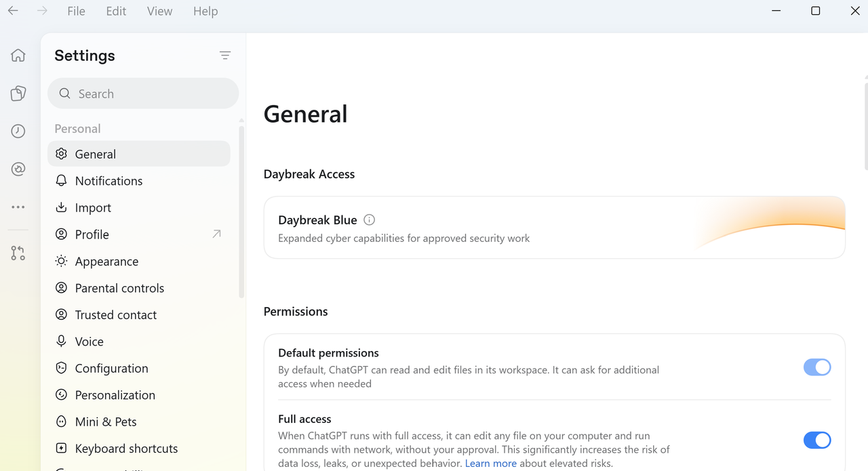
Task: Open the Help menu
Action: point(205,12)
